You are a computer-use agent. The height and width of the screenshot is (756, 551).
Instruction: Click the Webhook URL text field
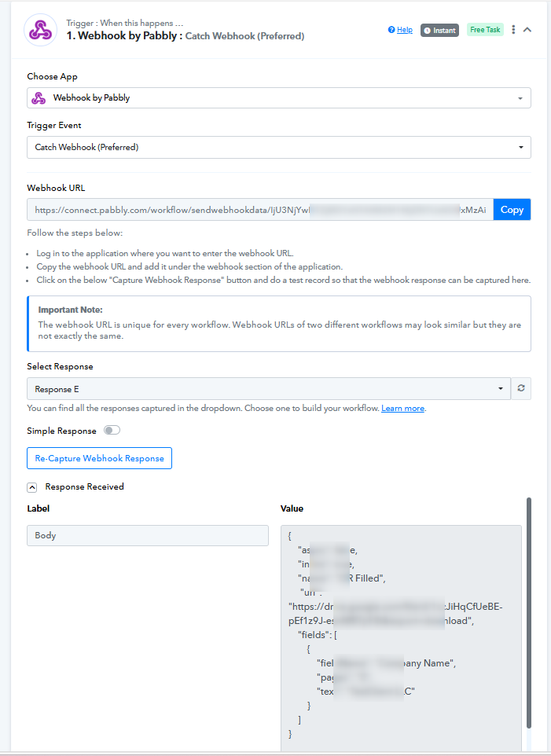coord(260,210)
